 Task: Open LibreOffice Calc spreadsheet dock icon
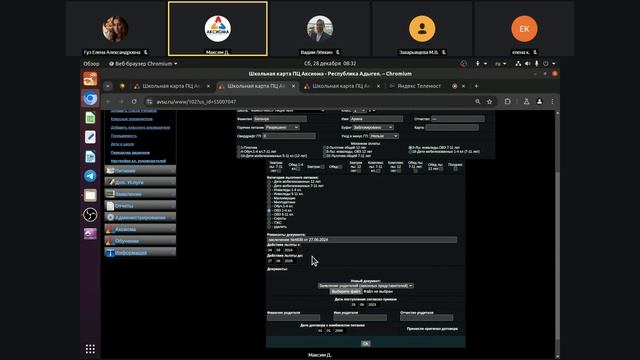click(90, 118)
